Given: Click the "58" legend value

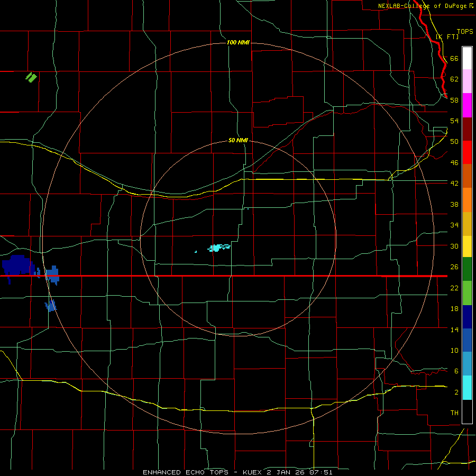Looking at the screenshot, I should pyautogui.click(x=454, y=100).
